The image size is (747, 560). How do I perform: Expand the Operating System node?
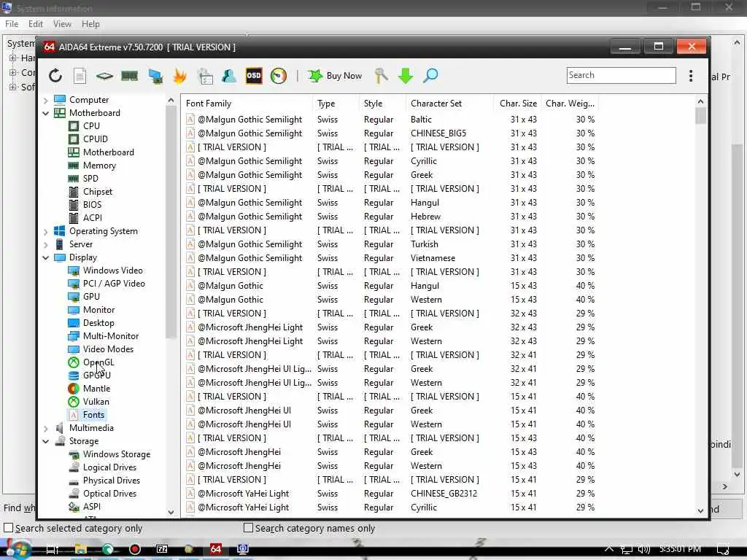point(46,231)
